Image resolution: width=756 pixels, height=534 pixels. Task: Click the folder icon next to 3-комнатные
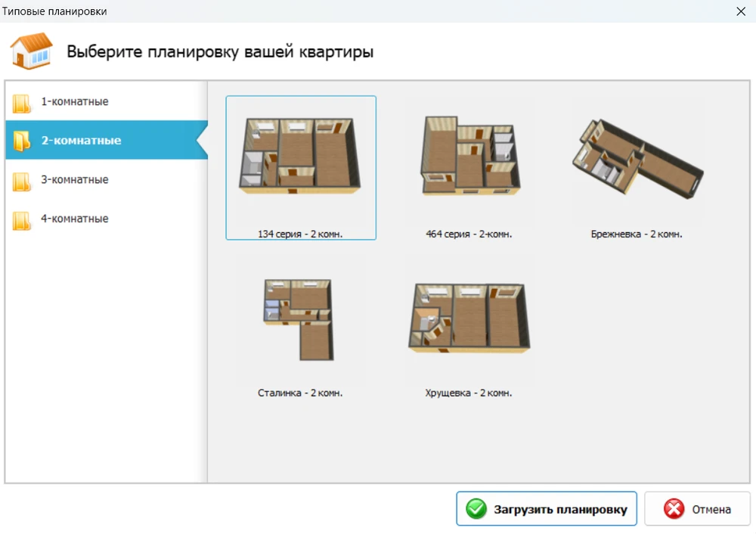(x=22, y=179)
